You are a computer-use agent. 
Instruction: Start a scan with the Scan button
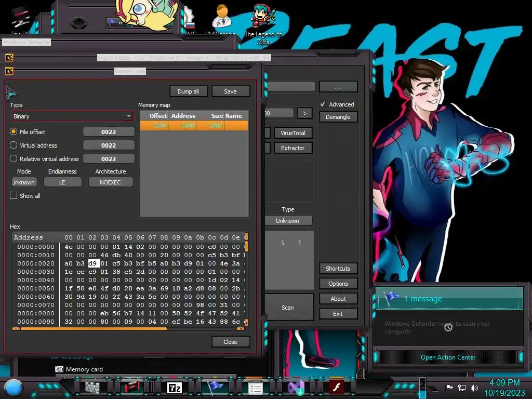[x=288, y=308]
